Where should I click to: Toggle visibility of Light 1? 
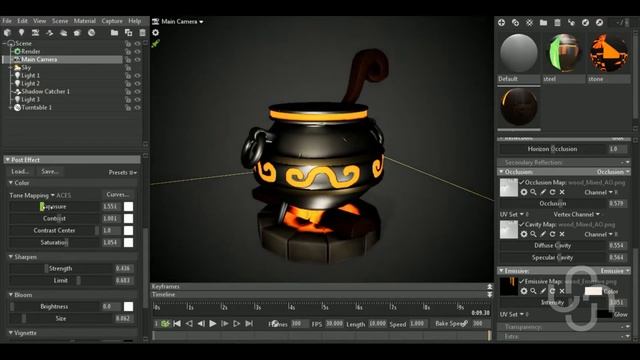point(138,76)
